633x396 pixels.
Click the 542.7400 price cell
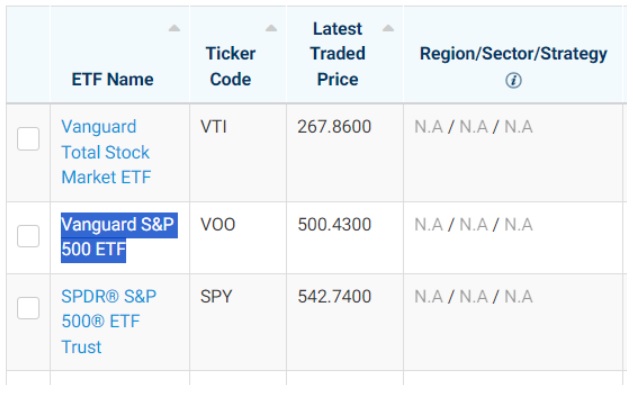334,297
